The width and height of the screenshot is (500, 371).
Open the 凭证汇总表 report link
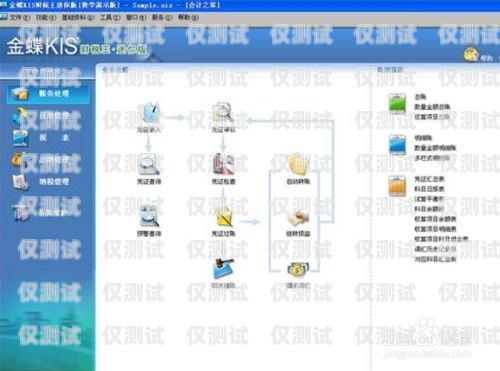coord(429,179)
